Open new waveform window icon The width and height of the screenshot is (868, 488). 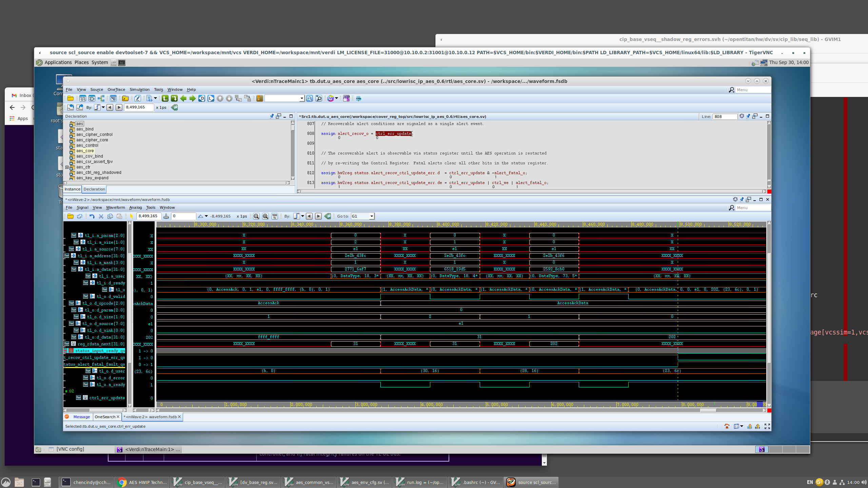82,98
